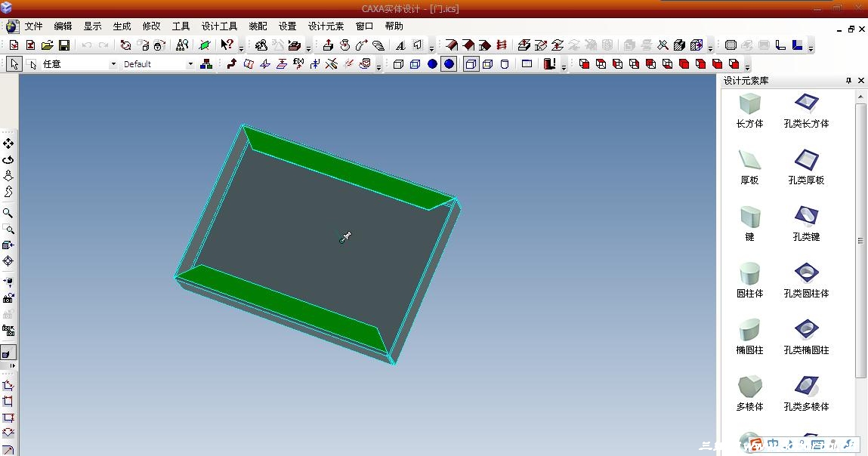Pick the 圆柱体 element thumbnail
Image resolution: width=868 pixels, height=456 pixels.
click(749, 273)
